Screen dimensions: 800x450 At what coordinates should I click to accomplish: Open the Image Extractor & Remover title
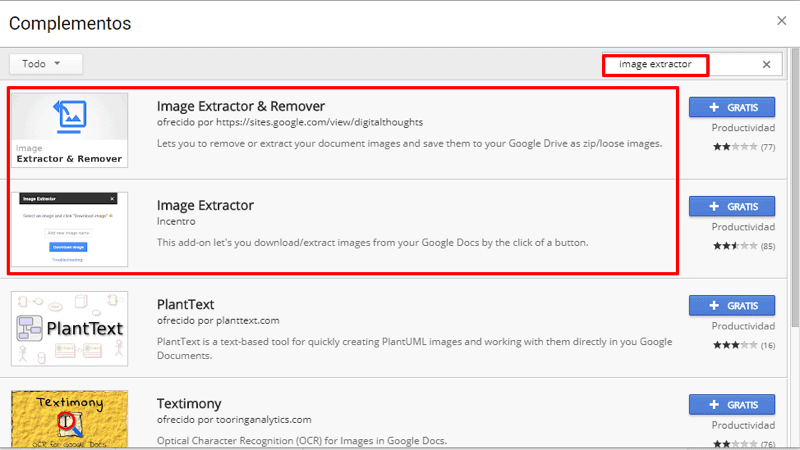pos(241,106)
